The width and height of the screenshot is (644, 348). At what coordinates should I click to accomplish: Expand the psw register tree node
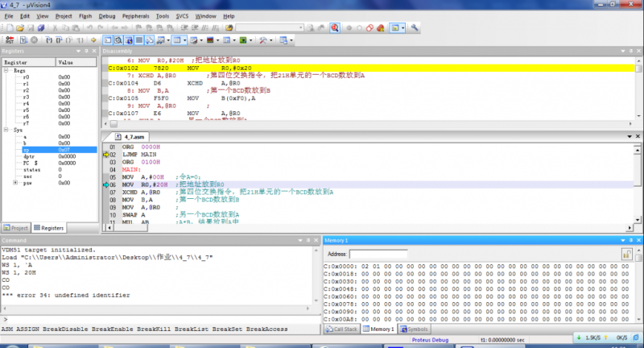coord(15,182)
